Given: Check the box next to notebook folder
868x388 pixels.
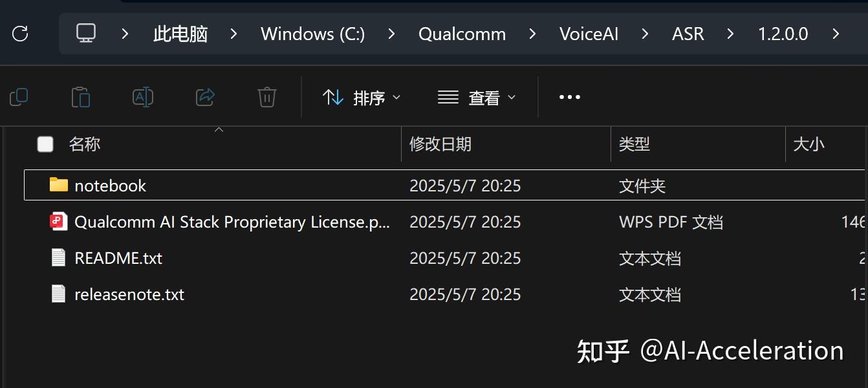Looking at the screenshot, I should click(45, 185).
